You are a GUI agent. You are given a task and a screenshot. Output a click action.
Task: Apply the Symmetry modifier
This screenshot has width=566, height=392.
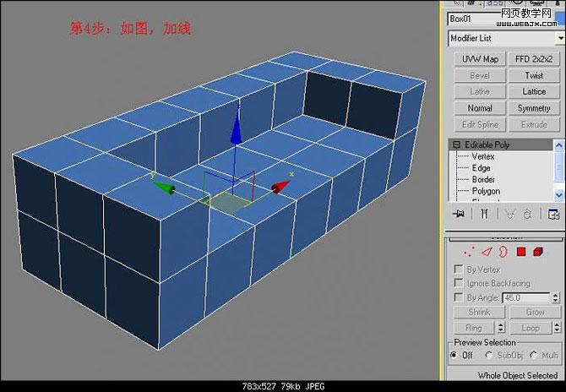point(534,108)
